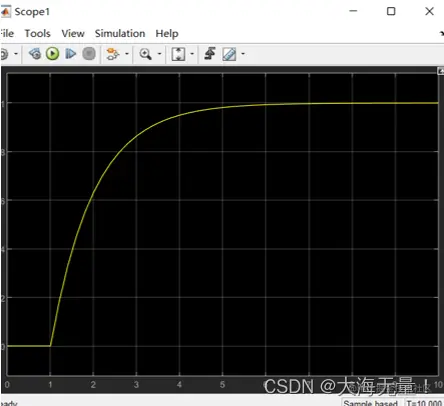Viewport: 444px width, 406px height.
Task: Click the Scale axes limits icon
Action: point(178,54)
